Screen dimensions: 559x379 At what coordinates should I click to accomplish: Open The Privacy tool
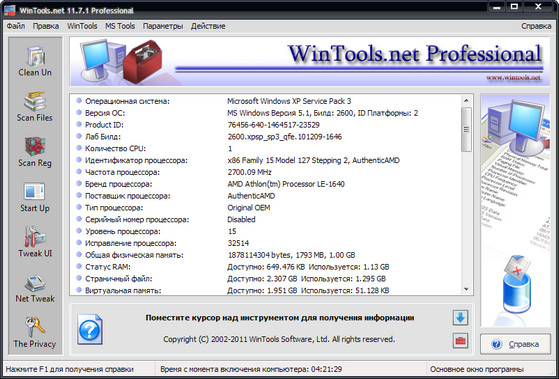(x=35, y=333)
